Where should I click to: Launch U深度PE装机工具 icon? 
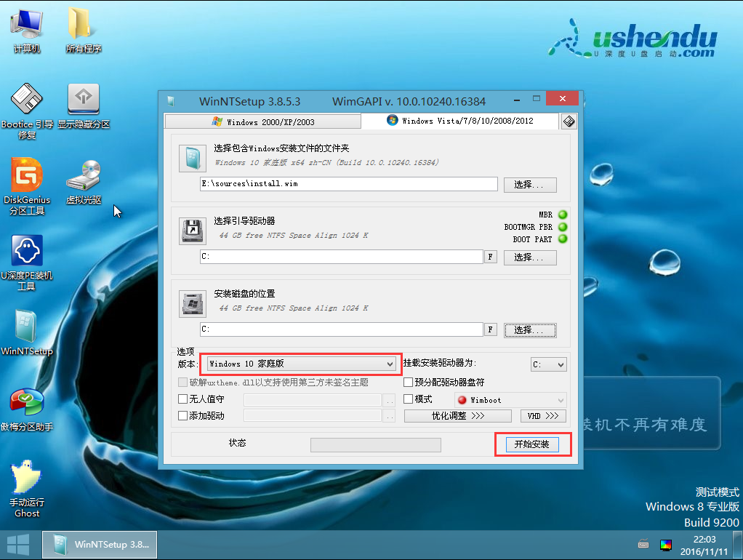coord(26,263)
